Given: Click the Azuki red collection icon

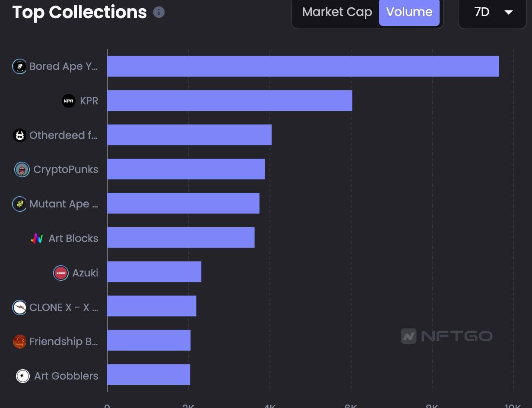Looking at the screenshot, I should click(x=61, y=273).
